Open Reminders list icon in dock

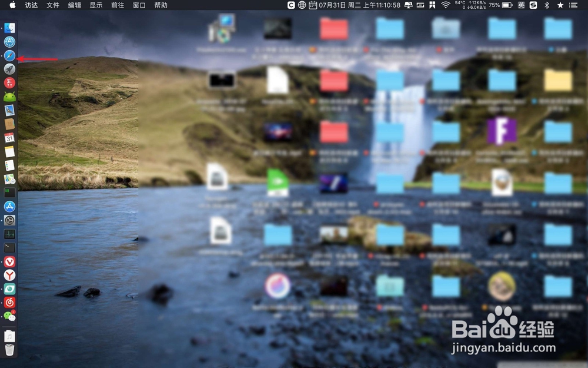click(9, 165)
